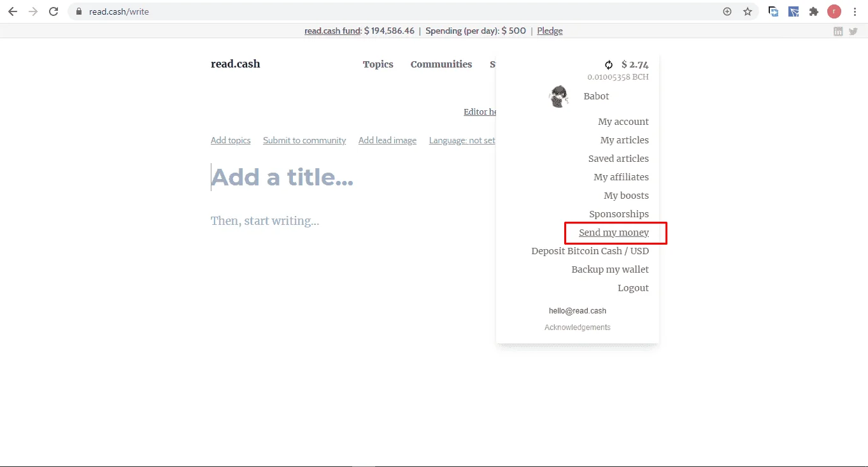Open Sponsorships menu entry
The height and width of the screenshot is (467, 868).
(x=619, y=214)
